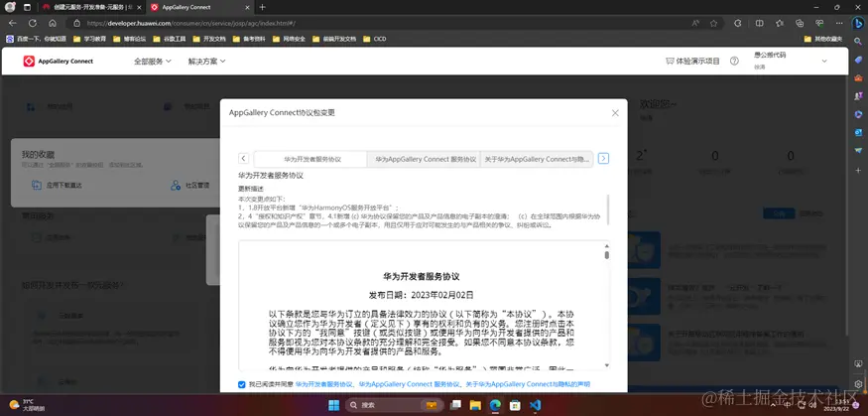The image size is (868, 416).
Task: Open Microsoft Edge from taskbar
Action: coord(494,405)
